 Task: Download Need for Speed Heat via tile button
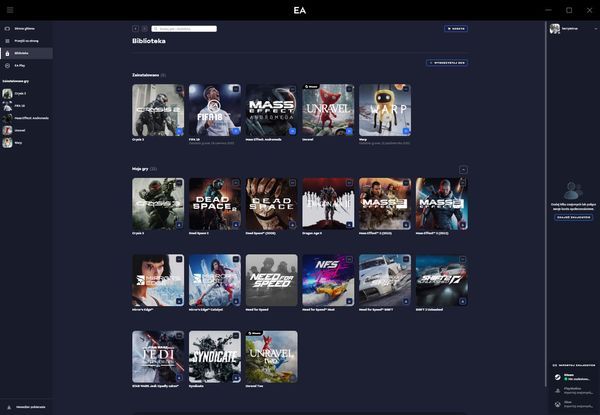pos(349,301)
